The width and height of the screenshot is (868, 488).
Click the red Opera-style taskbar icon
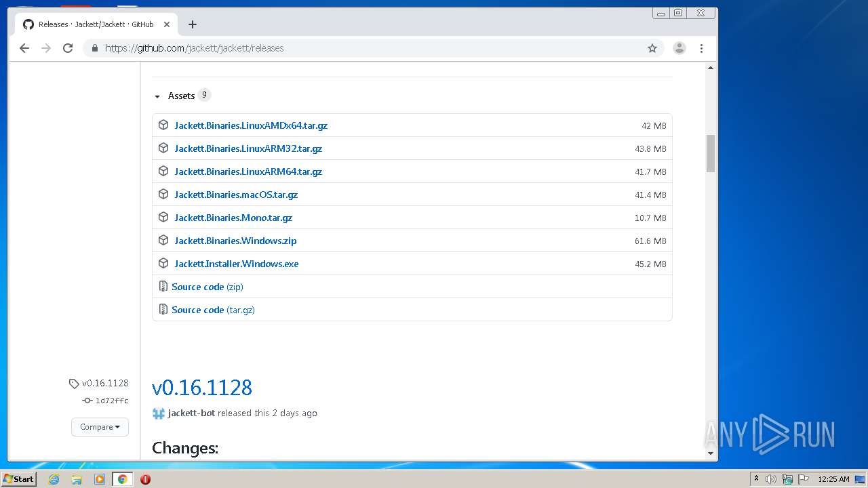coord(145,479)
